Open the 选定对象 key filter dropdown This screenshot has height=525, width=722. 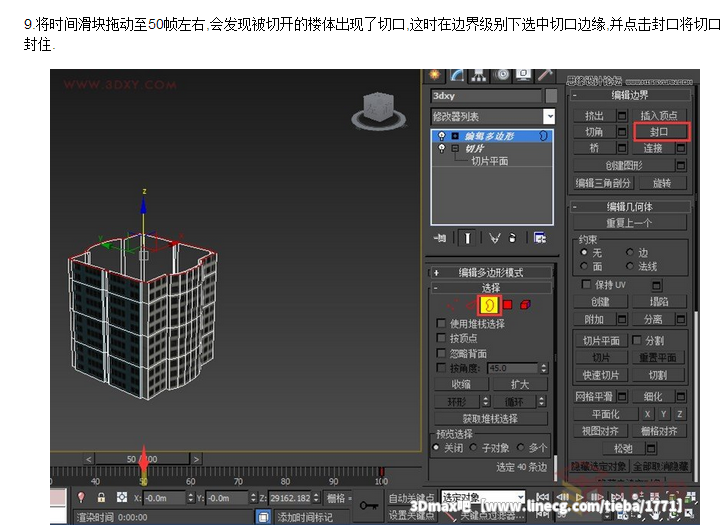click(521, 497)
